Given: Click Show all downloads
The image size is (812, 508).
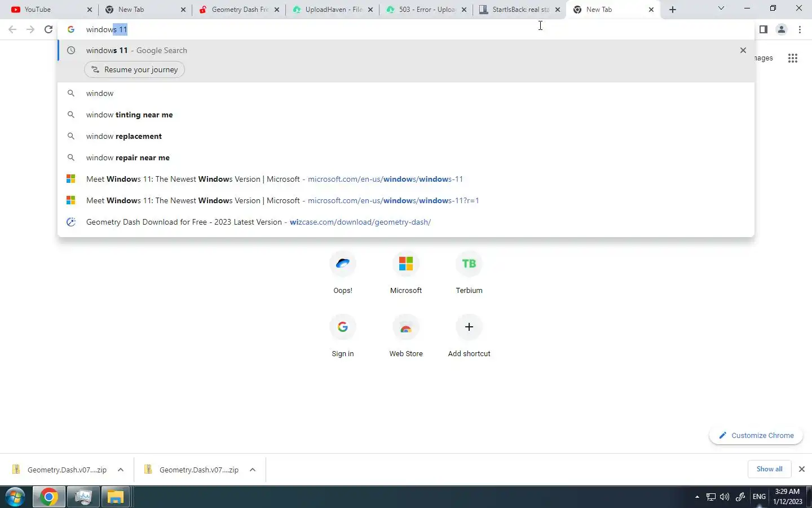Looking at the screenshot, I should 769,469.
